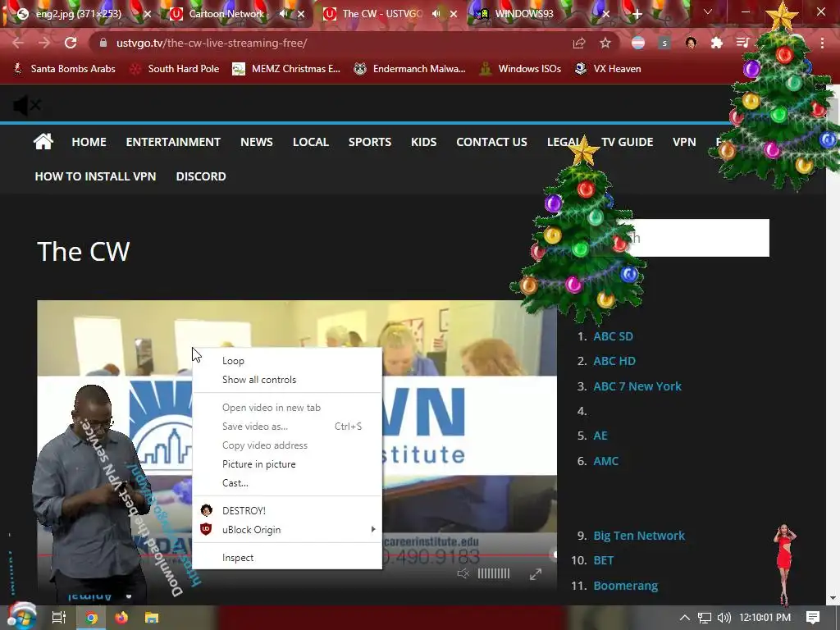Open the DISCORD nav item

click(201, 176)
